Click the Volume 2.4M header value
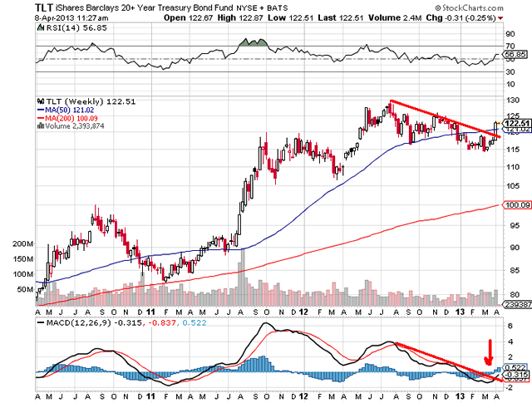 395,18
